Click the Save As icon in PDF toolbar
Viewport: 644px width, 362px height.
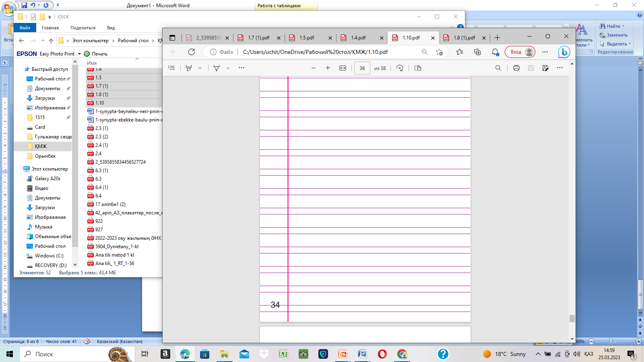(545, 68)
